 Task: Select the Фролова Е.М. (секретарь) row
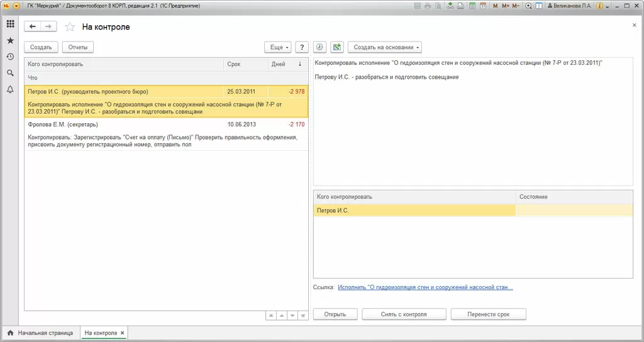(x=166, y=135)
